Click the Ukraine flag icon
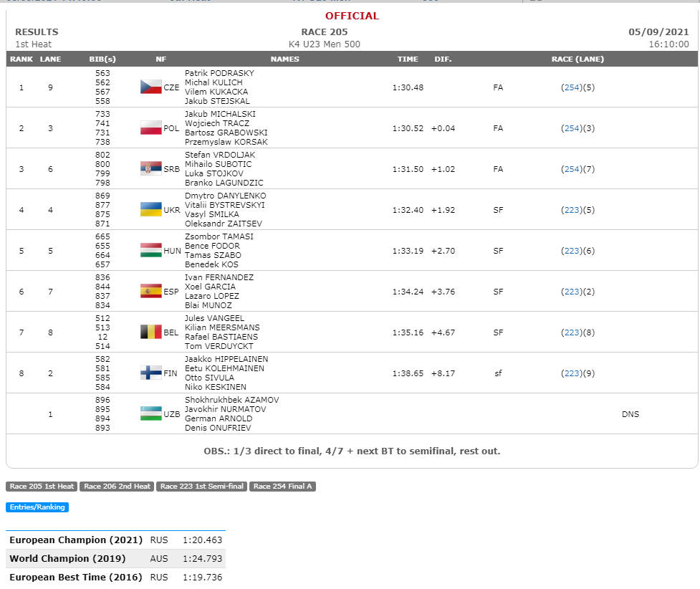This screenshot has width=700, height=589. pos(151,210)
